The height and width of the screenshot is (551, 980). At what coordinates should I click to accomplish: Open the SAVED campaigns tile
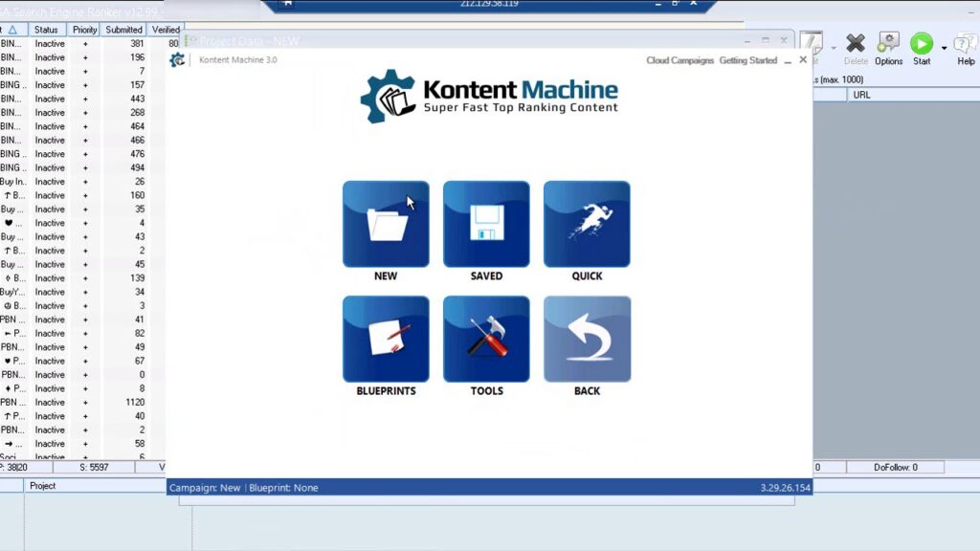(x=486, y=224)
